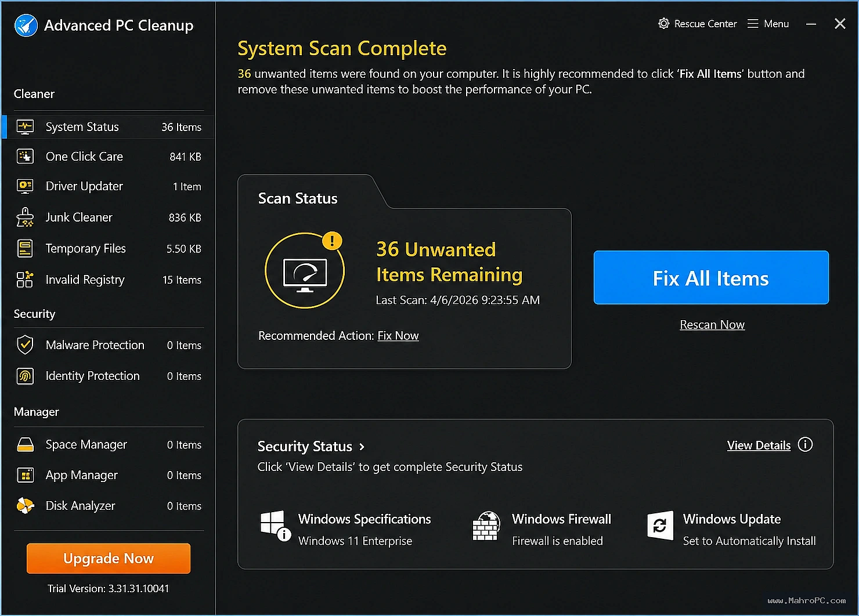Go to App Manager section
Image resolution: width=859 pixels, height=616 pixels.
point(109,476)
